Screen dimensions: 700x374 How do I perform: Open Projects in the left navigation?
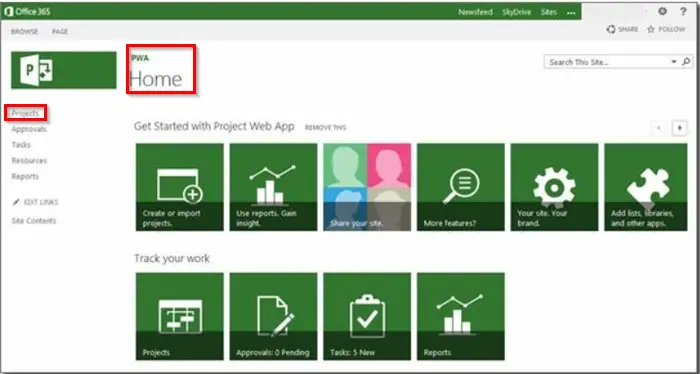coord(25,113)
